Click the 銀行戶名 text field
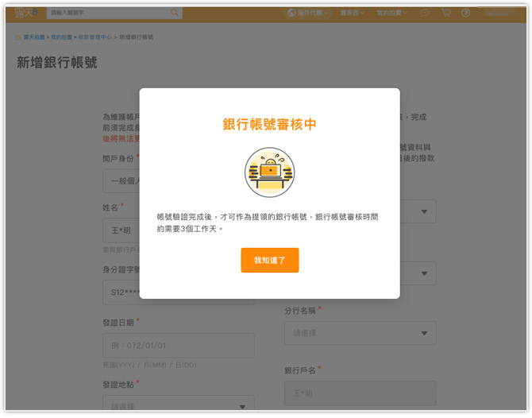Image resolution: width=532 pixels, height=418 pixels. point(360,393)
